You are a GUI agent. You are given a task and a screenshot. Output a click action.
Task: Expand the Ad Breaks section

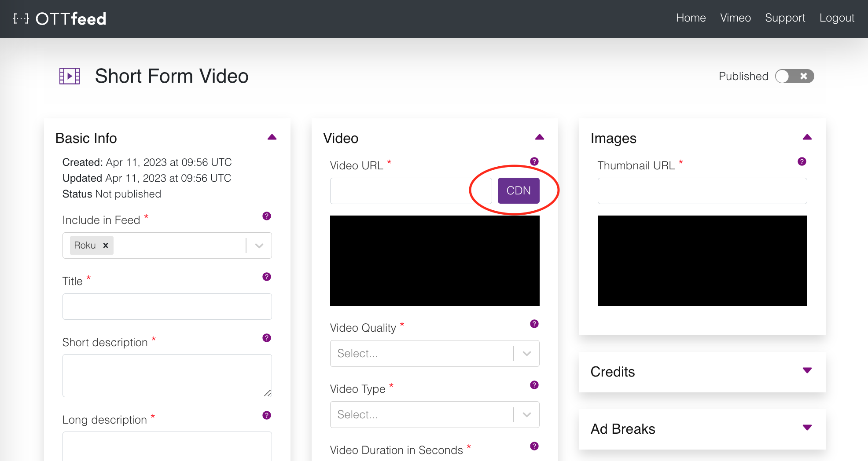(807, 427)
